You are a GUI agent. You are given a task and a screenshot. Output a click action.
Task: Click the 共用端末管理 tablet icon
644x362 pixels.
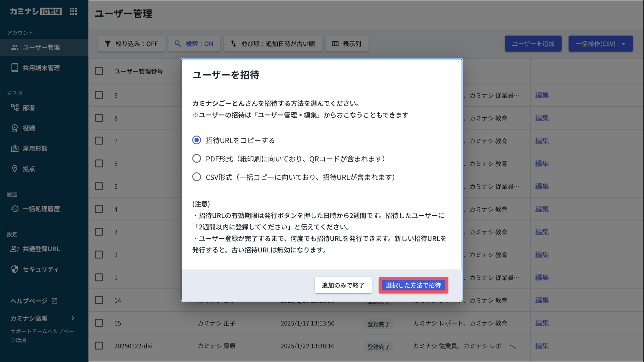15,68
